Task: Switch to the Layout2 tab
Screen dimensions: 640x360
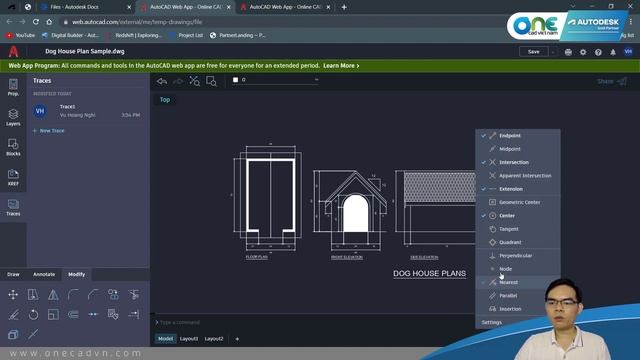Action: [x=214, y=339]
